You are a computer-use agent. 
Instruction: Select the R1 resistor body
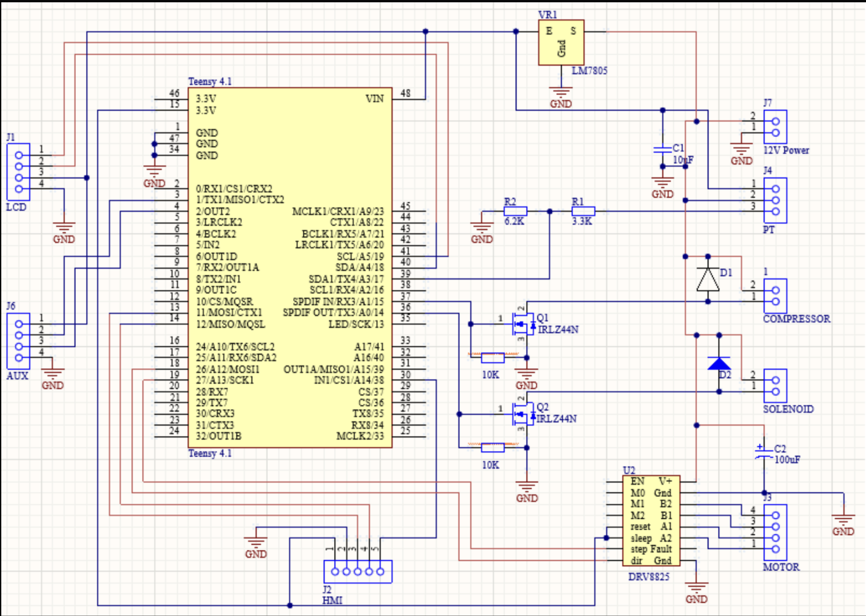click(583, 211)
